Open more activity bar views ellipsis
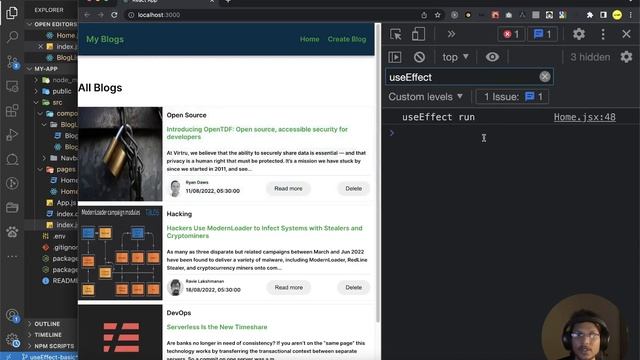640x360 pixels. point(12,256)
